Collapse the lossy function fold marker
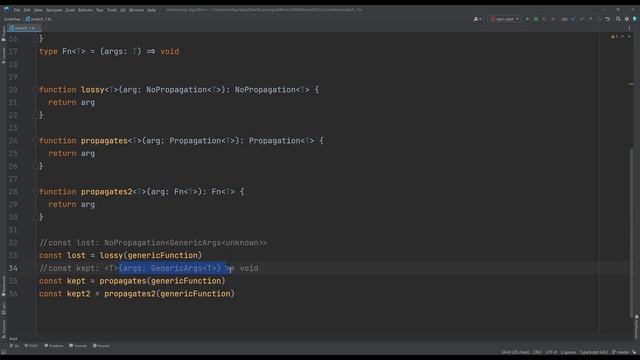Viewport: 640px width, 360px height. pos(36,90)
